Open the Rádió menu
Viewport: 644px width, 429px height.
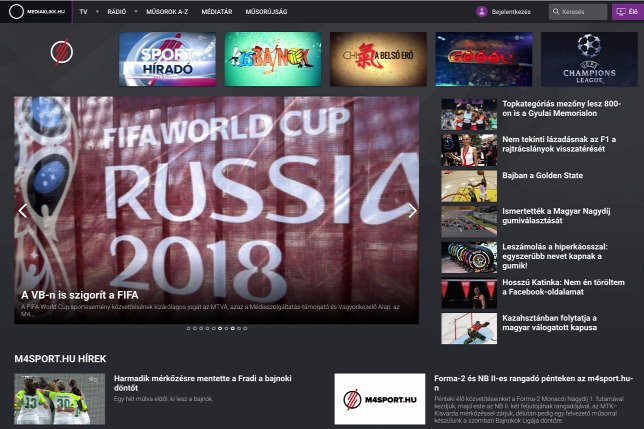(x=117, y=11)
